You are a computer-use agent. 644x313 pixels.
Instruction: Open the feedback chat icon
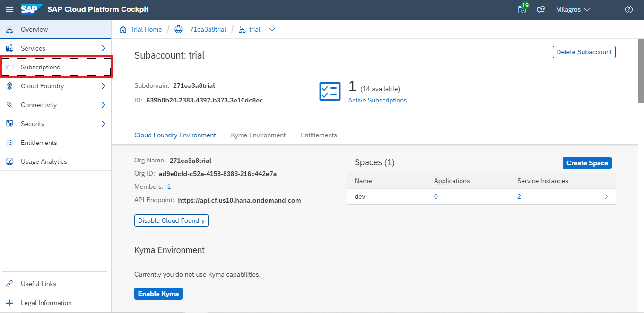[x=541, y=9]
